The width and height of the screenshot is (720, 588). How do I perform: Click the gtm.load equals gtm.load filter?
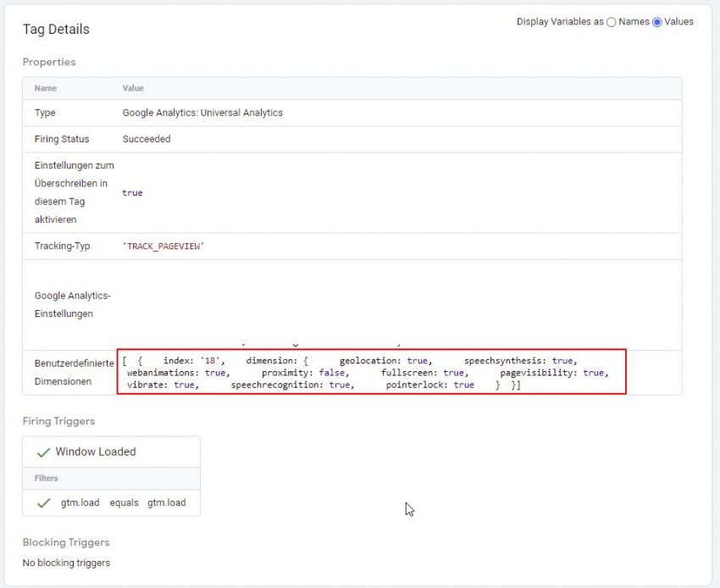click(x=125, y=502)
